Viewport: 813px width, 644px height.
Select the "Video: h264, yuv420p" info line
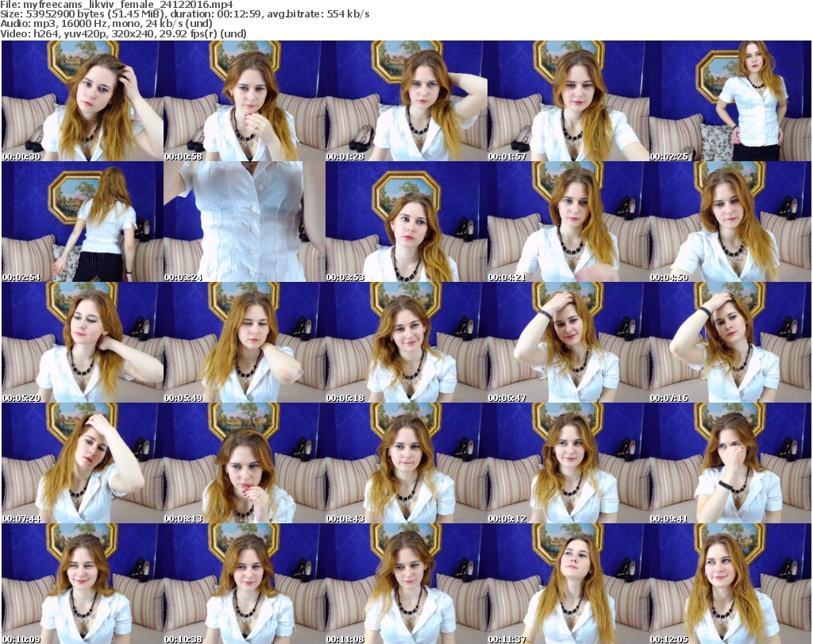point(123,33)
